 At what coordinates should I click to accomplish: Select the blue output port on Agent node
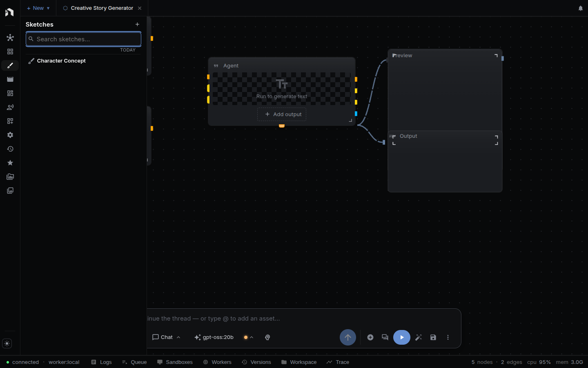[356, 114]
